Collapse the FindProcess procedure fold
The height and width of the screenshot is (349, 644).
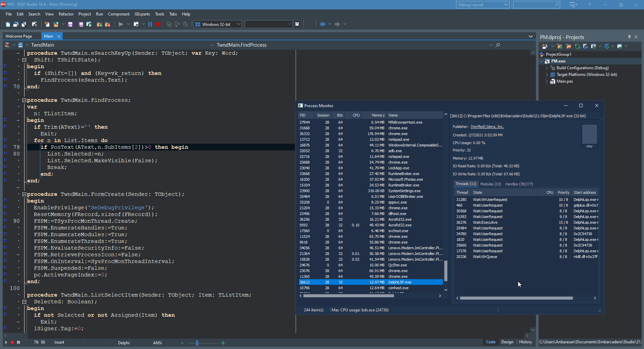coord(24,100)
